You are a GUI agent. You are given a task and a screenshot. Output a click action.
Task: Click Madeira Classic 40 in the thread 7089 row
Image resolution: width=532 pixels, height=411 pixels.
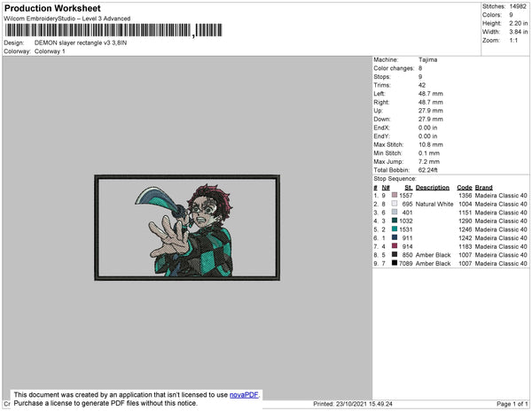(501, 263)
